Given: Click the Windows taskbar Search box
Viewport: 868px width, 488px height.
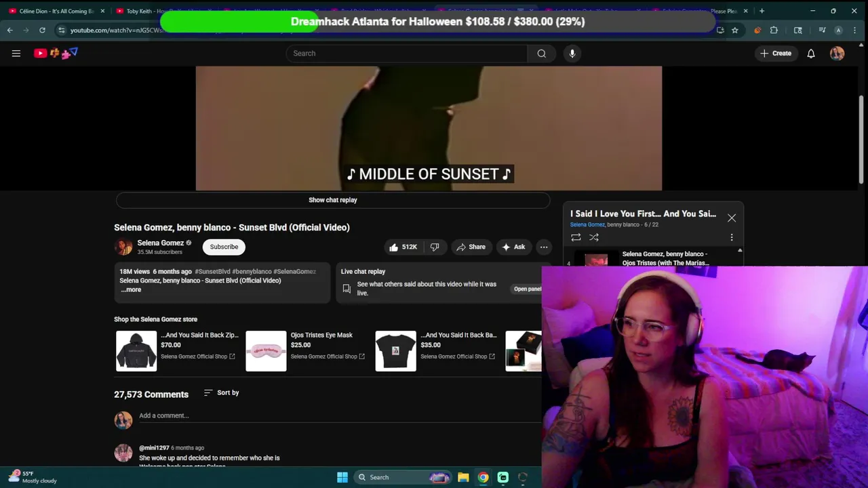Looking at the screenshot, I should 404,477.
